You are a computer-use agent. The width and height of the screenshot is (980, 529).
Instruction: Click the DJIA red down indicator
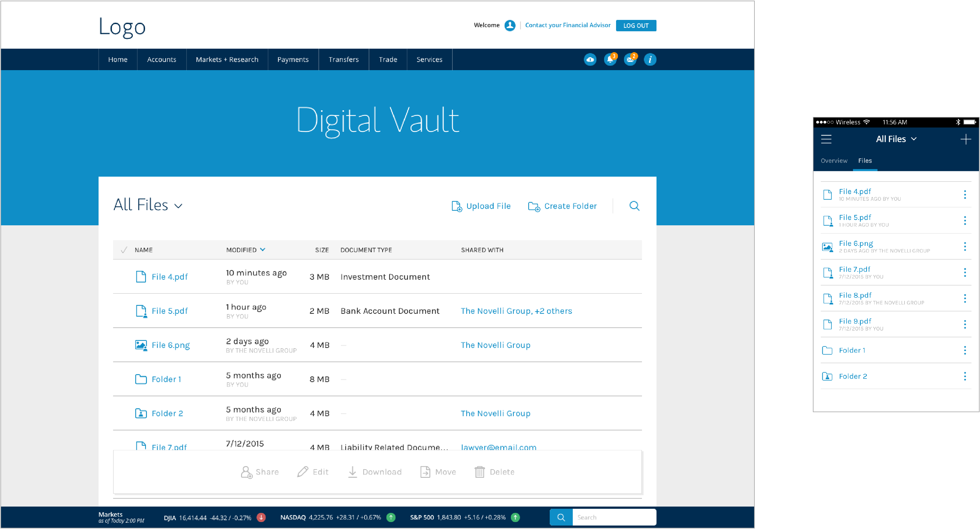point(261,518)
